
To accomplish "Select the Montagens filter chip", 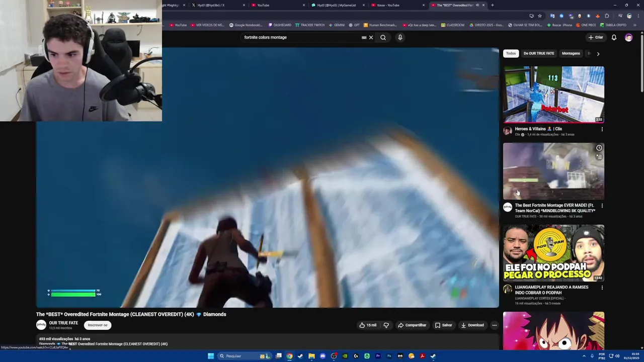I will pos(571,53).
